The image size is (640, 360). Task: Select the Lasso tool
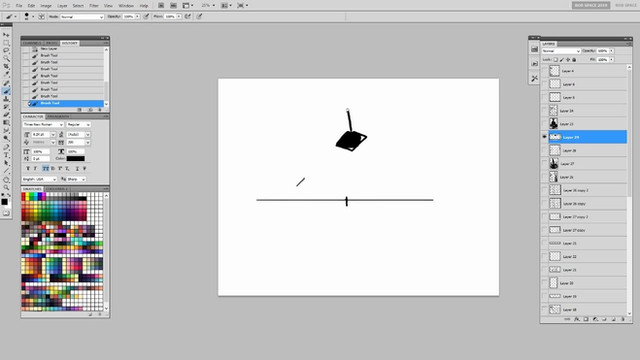click(x=6, y=51)
